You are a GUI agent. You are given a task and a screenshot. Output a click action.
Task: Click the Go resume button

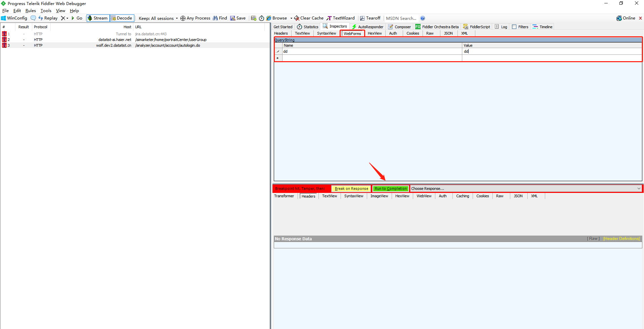pyautogui.click(x=77, y=18)
